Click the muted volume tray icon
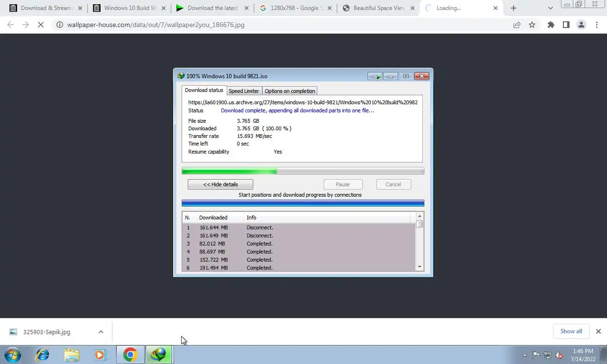 point(560,355)
